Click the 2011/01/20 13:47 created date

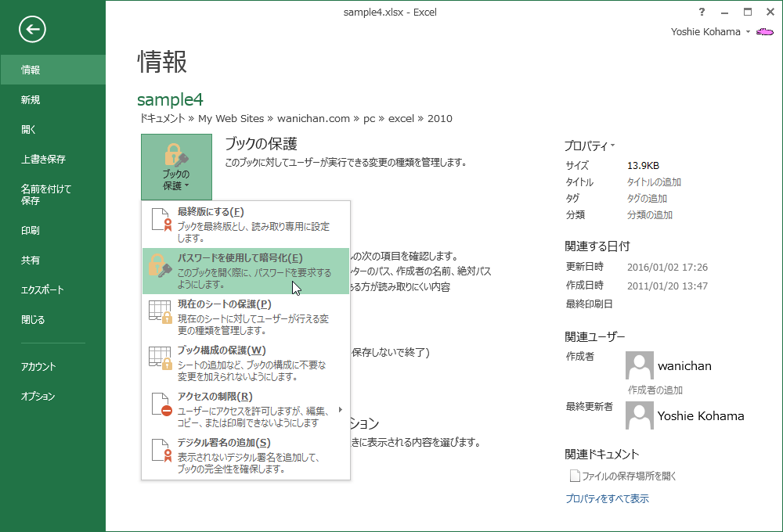(x=668, y=286)
